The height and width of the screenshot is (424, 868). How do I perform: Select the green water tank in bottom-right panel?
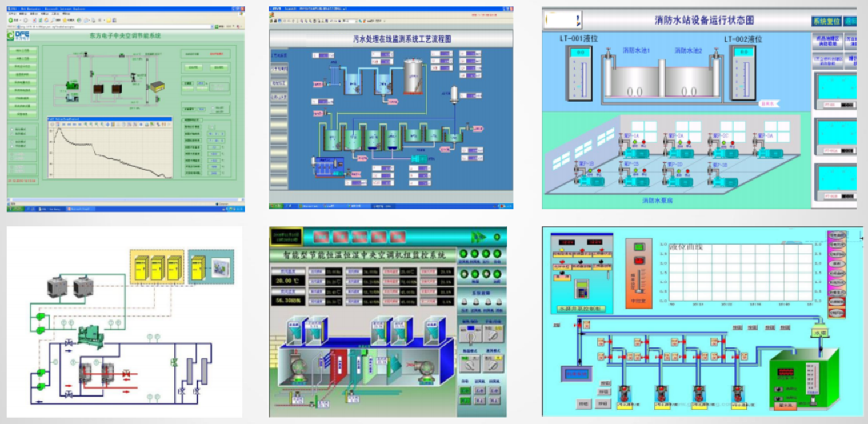coord(804,377)
